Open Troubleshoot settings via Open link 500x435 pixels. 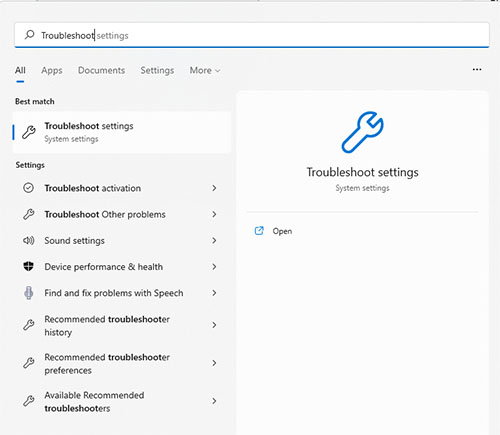tap(282, 231)
